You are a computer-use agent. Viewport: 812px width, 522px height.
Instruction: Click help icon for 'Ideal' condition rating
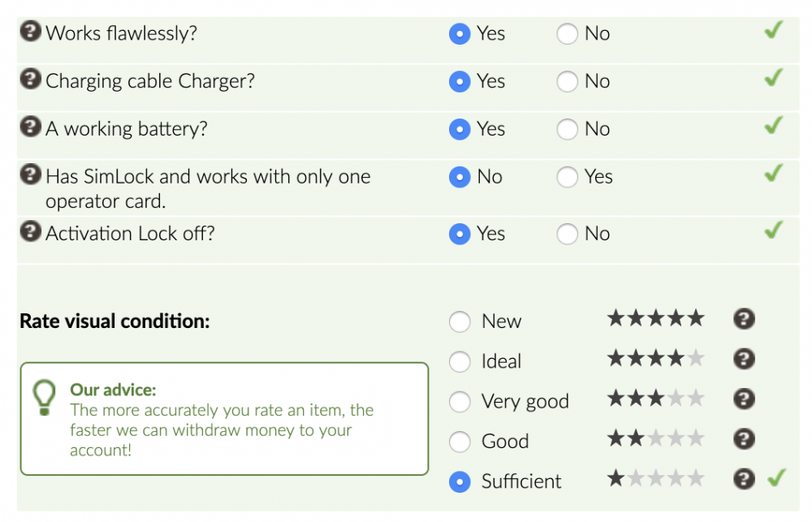click(x=744, y=359)
